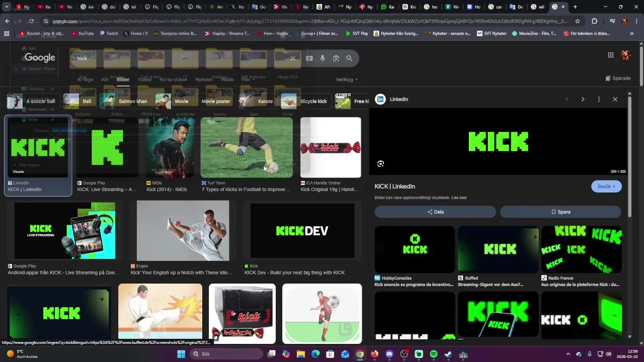Image resolution: width=644 pixels, height=362 pixels.
Task: Switch to the AI-läge tab
Action: point(85,79)
